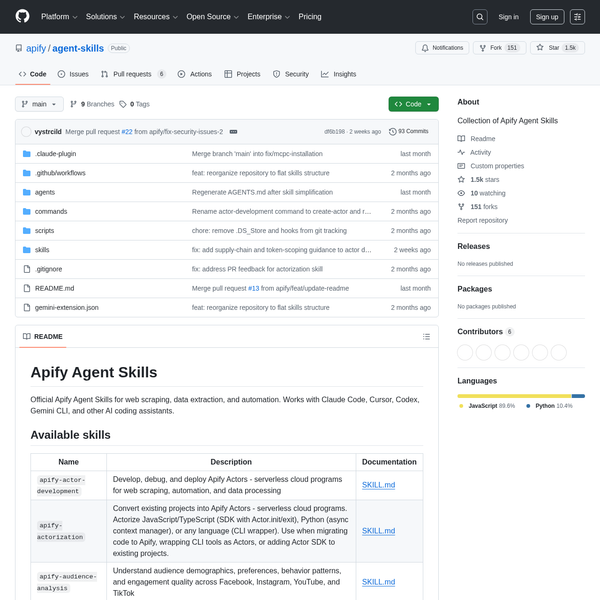
Task: Open the .claude-plugin folder
Action: [55, 154]
